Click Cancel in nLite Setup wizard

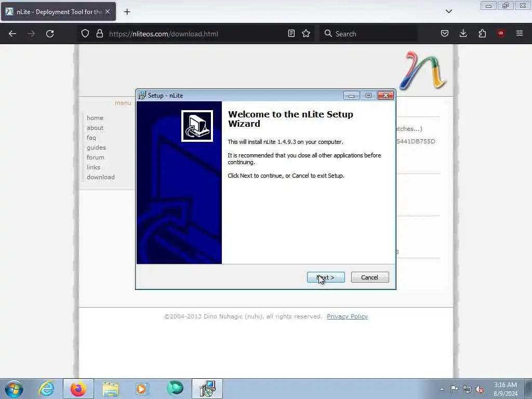370,277
